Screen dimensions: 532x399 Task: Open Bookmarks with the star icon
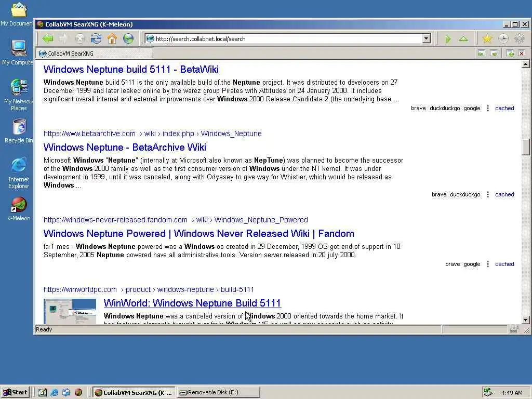pos(487,39)
